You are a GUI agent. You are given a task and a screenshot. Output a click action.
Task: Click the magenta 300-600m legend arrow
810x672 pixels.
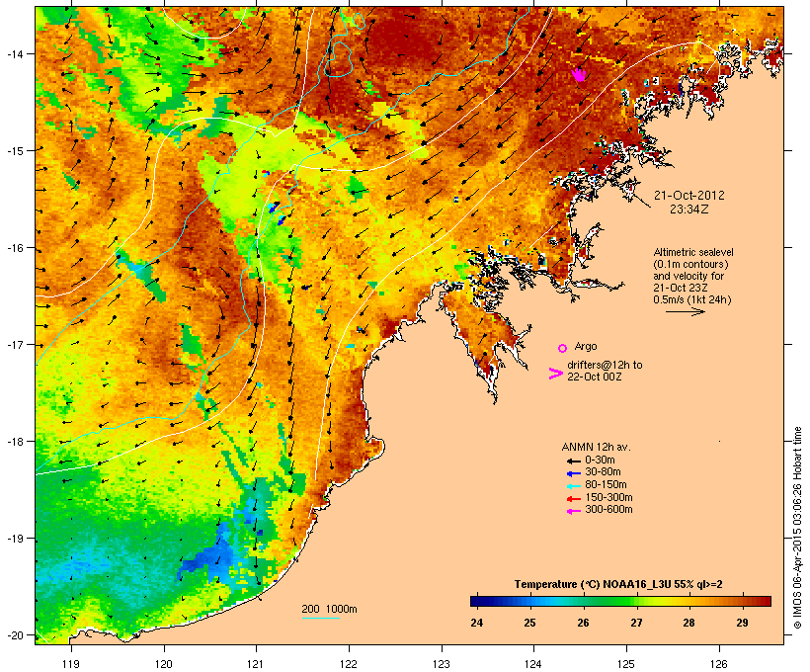click(x=573, y=511)
